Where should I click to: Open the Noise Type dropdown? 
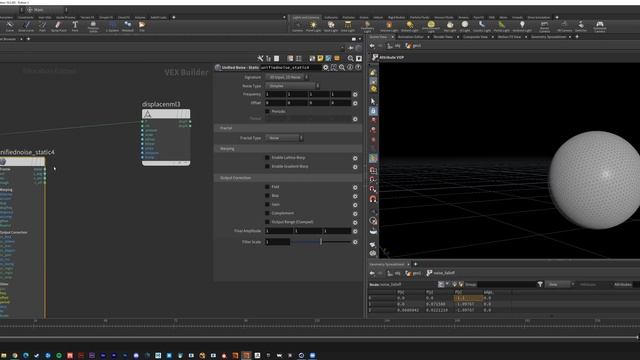tap(292, 86)
